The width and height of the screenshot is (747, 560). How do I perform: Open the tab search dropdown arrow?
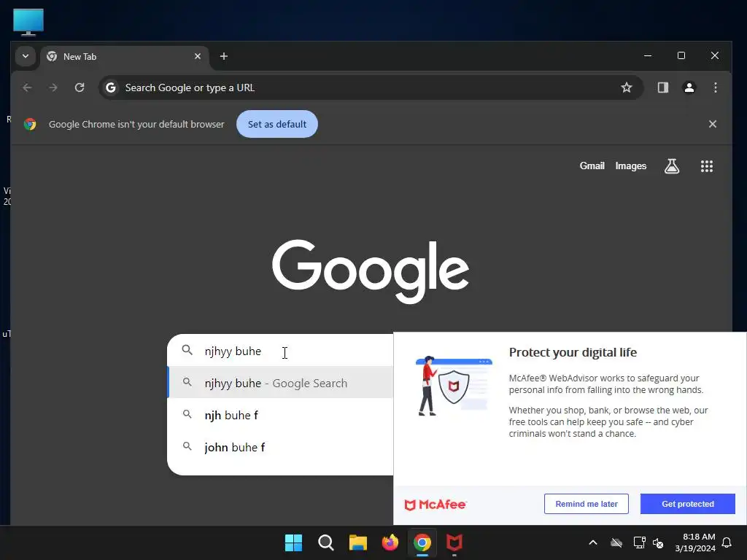point(26,57)
